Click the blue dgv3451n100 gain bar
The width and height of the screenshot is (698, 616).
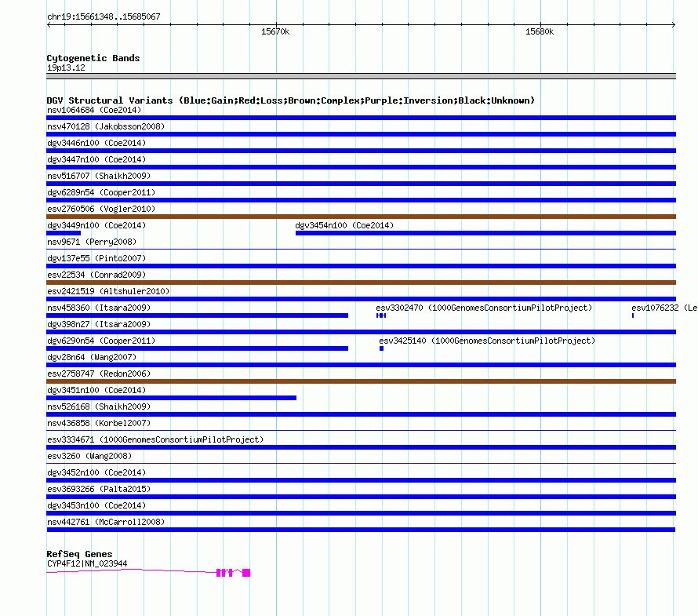(172, 398)
